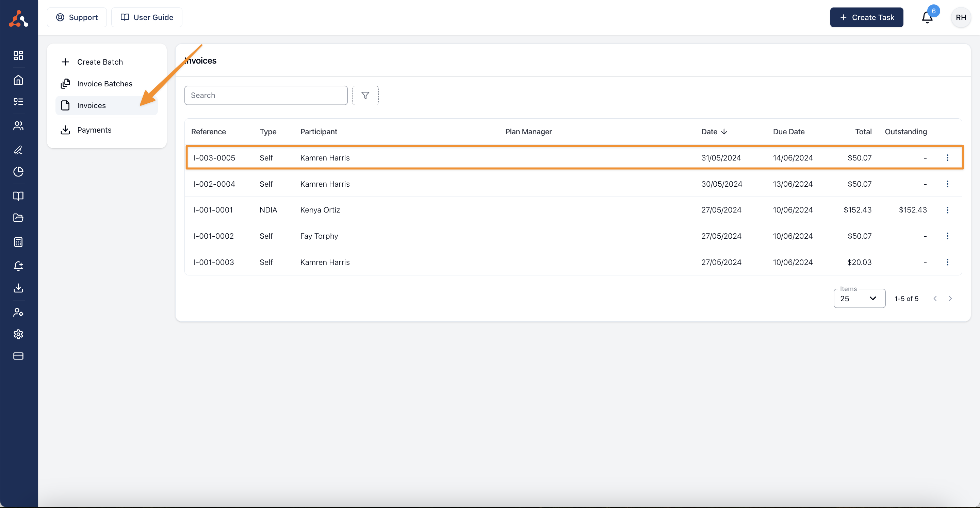980x508 pixels.
Task: Open the settings gear icon in sidebar
Action: pos(18,334)
